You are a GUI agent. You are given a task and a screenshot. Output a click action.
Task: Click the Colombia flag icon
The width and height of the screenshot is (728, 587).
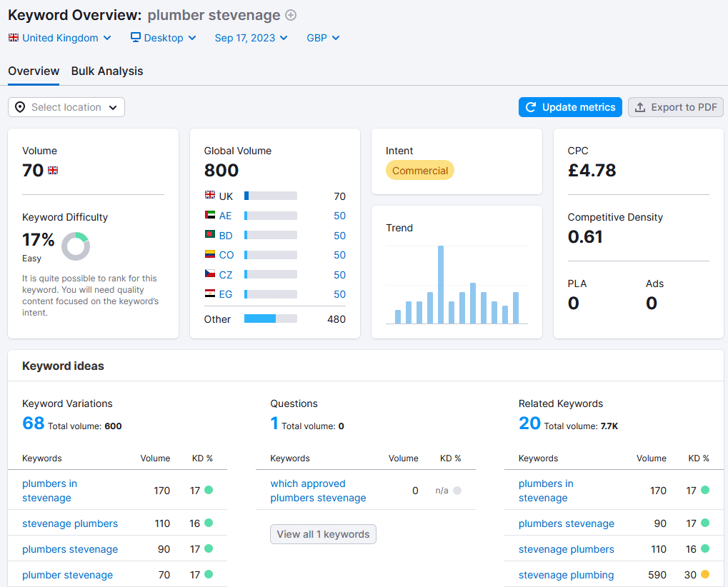tap(210, 255)
